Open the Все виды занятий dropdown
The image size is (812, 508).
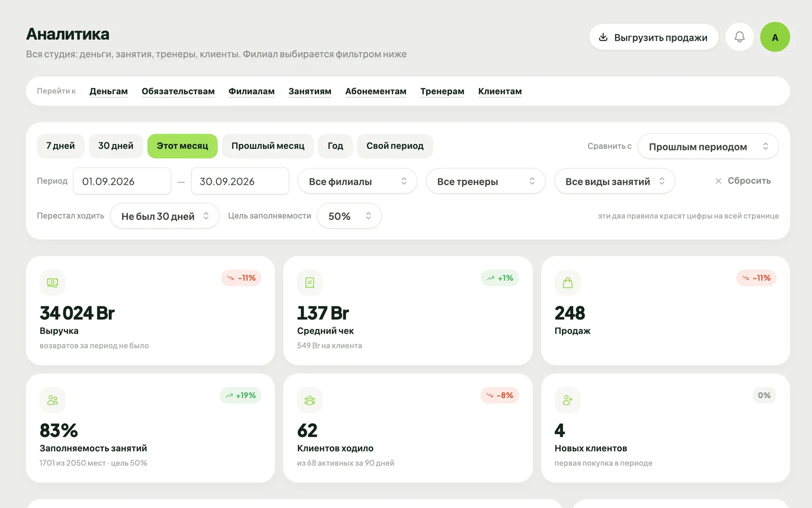(615, 181)
